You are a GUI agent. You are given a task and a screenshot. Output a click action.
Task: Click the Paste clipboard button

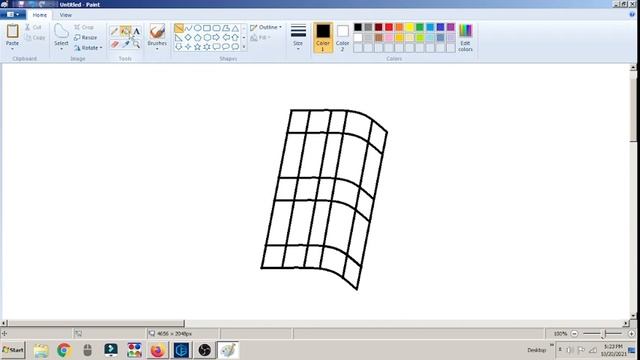pos(12,34)
